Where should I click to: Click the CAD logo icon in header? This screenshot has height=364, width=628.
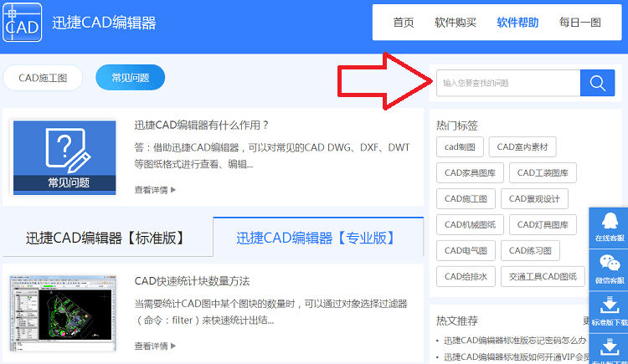[22, 22]
